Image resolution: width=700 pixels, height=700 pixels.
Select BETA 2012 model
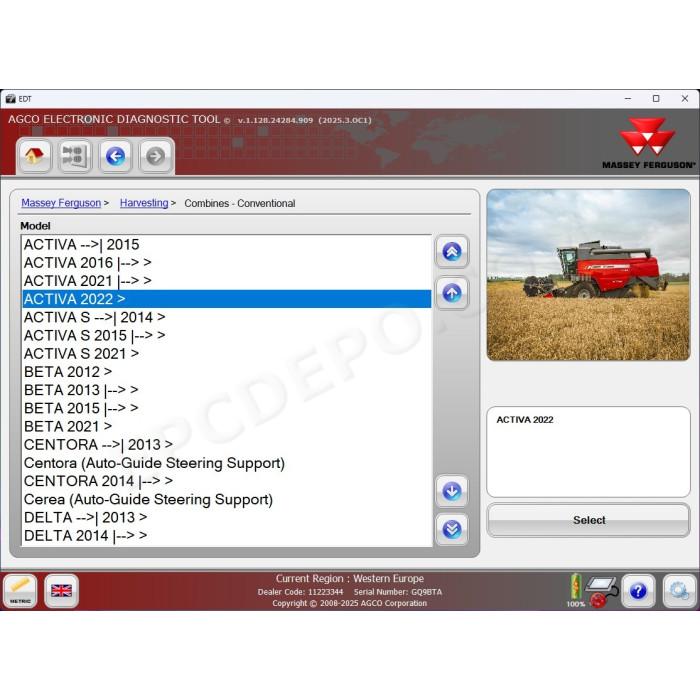tap(227, 372)
